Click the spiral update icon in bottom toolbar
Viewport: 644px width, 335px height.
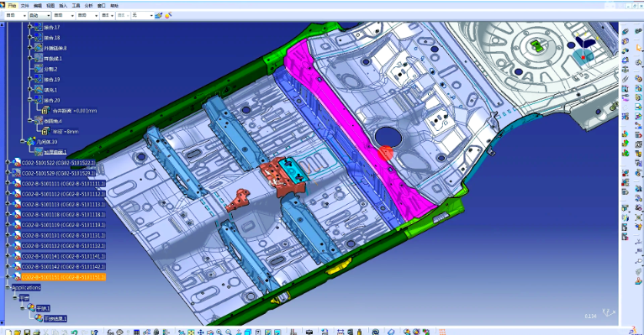[x=375, y=332]
